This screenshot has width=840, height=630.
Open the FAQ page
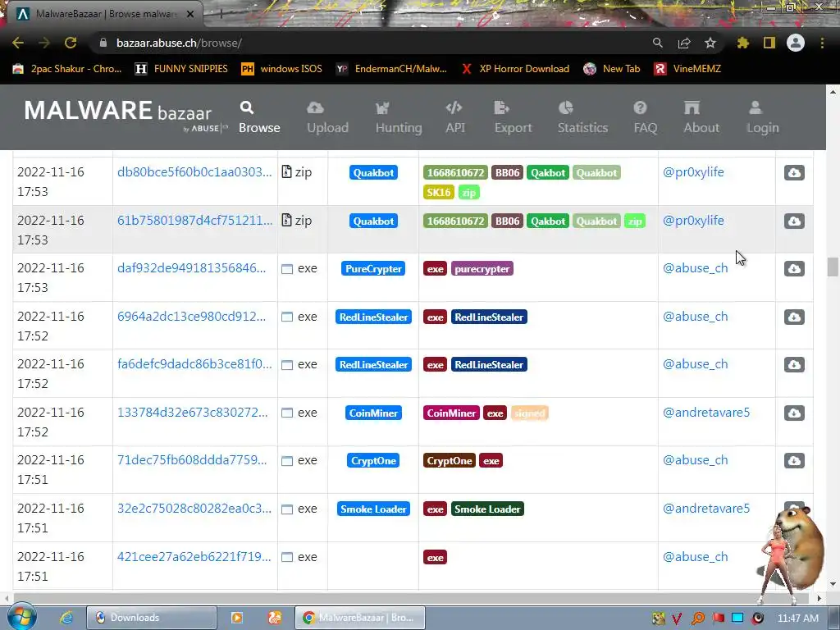645,117
